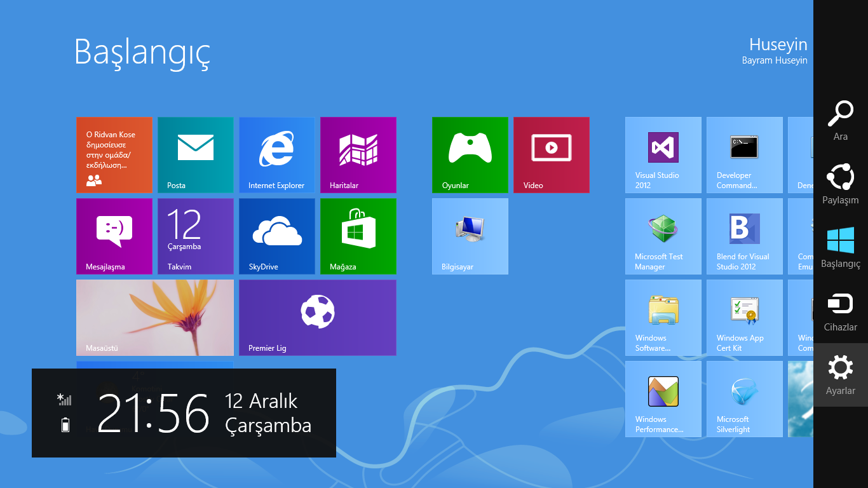Open the people tile about Ridvan Kose
Viewport: 868px width, 488px height.
click(x=114, y=155)
